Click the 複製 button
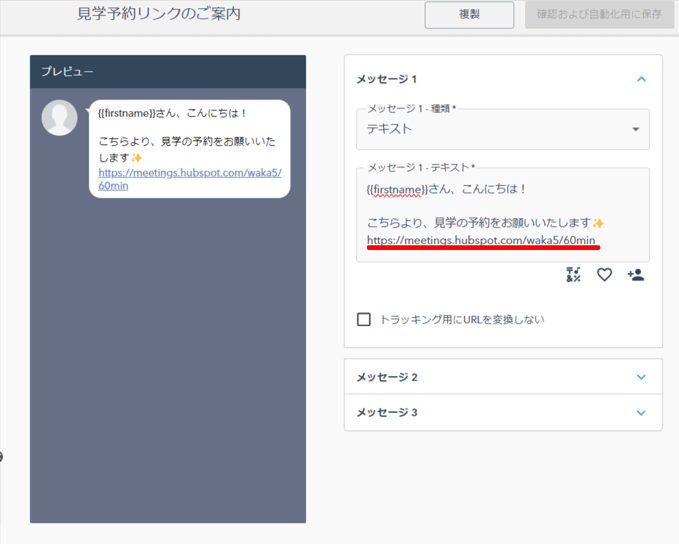679x544 pixels. pyautogui.click(x=469, y=15)
